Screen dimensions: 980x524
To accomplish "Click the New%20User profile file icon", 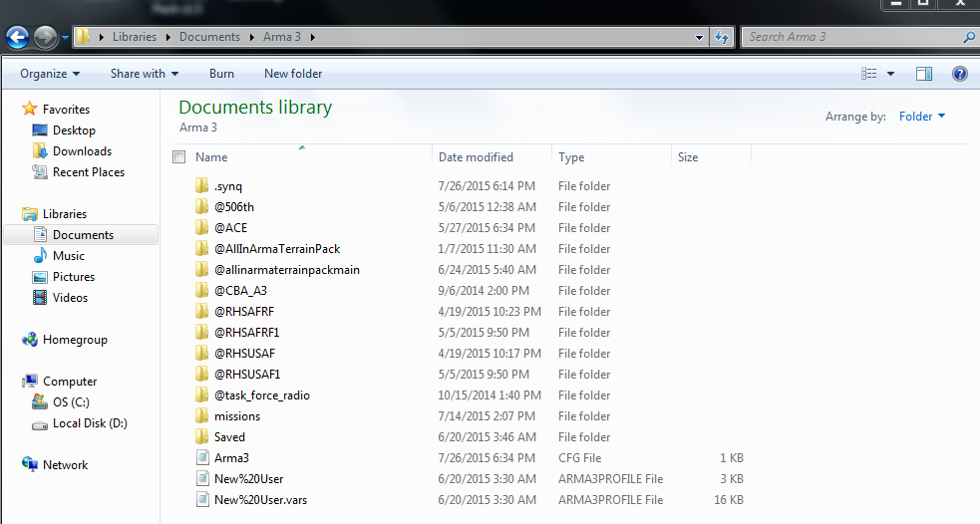I will click(202, 479).
